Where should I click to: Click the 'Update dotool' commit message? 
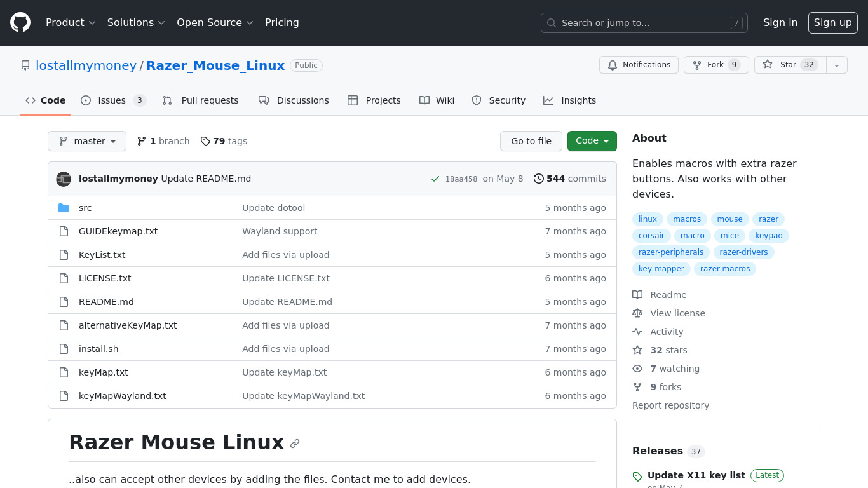(x=274, y=208)
